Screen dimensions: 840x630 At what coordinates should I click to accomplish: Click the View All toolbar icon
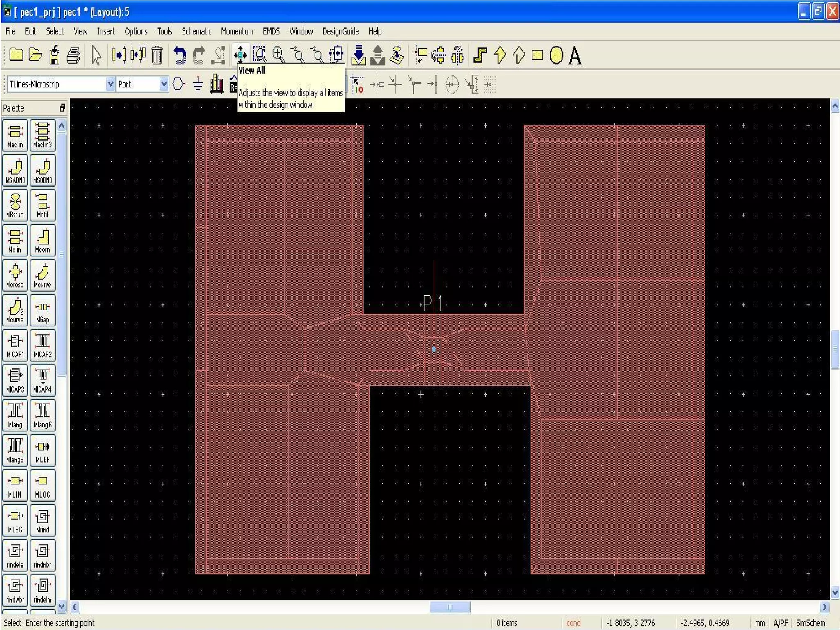click(x=240, y=55)
